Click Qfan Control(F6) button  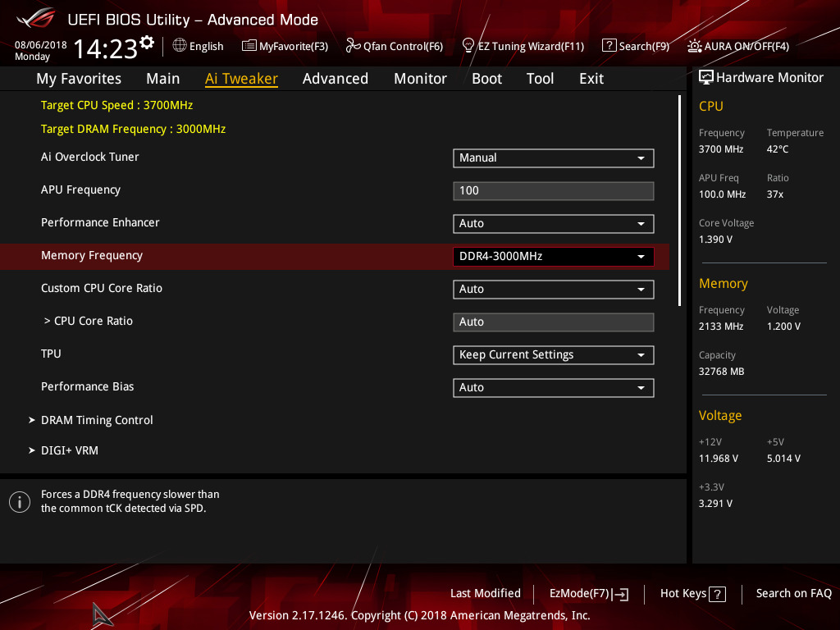coord(395,46)
